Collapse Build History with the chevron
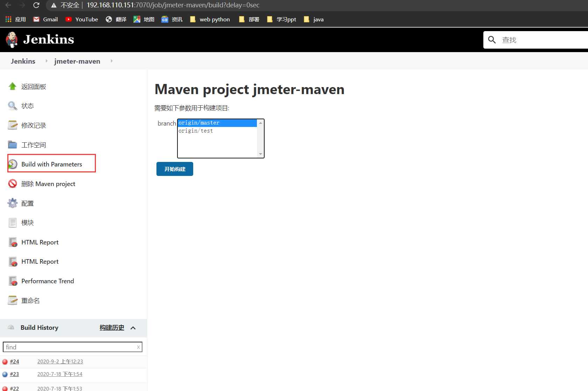588x391 pixels. 133,328
